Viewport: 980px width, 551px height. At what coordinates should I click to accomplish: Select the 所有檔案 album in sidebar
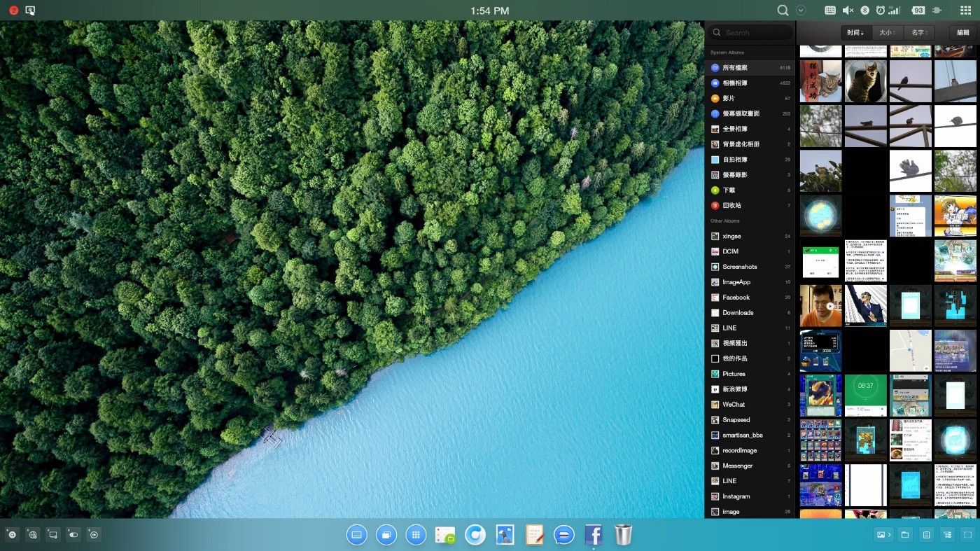(x=735, y=68)
